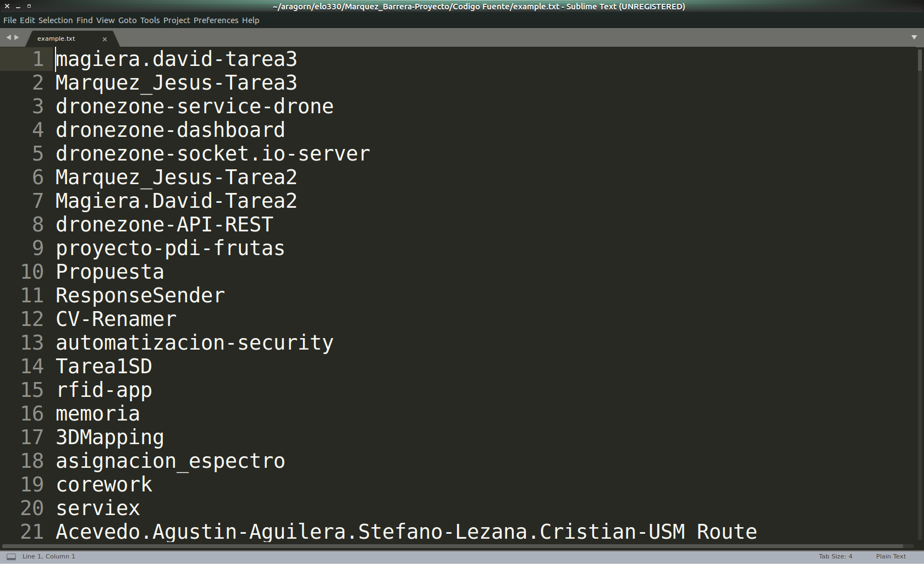Viewport: 924px width, 564px height.
Task: Go to previous tab with left arrow
Action: pos(8,37)
